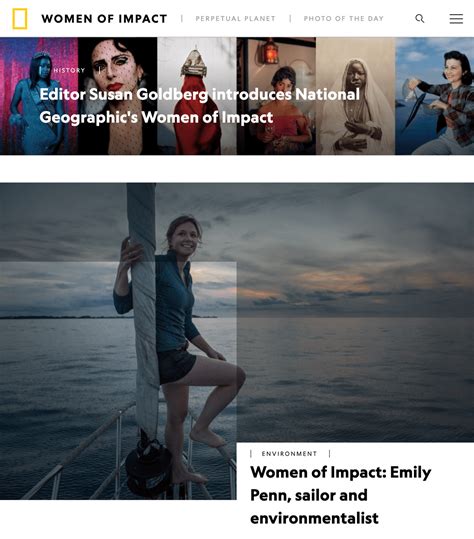This screenshot has width=474, height=539.
Task: Click the woman in plaid jacket photo
Action: tap(434, 96)
